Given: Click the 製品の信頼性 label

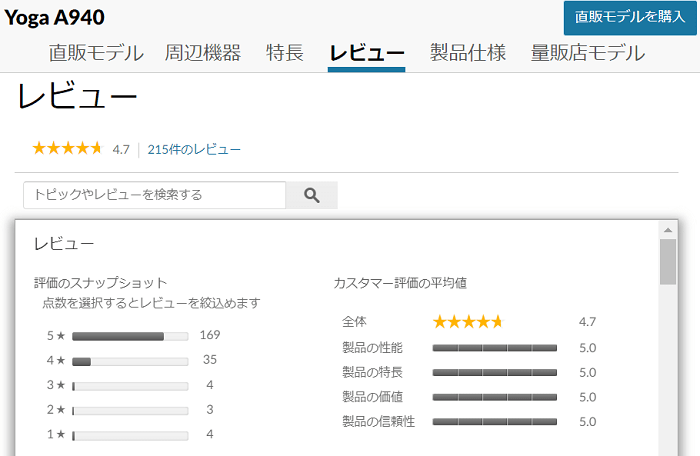Looking at the screenshot, I should click(x=379, y=421).
